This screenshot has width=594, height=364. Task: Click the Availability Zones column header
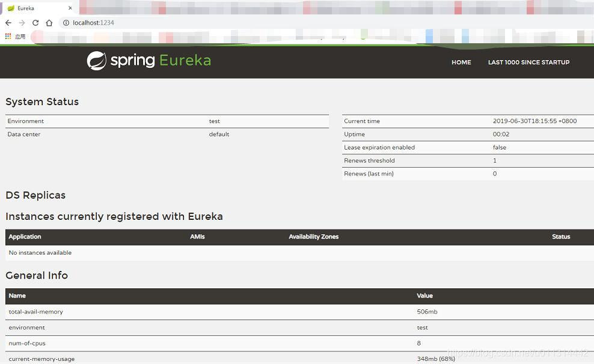[x=313, y=237]
